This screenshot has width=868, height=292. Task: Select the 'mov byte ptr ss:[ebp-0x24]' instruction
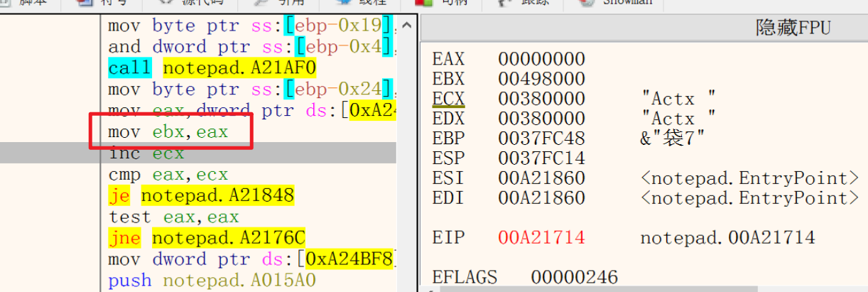pos(251,90)
